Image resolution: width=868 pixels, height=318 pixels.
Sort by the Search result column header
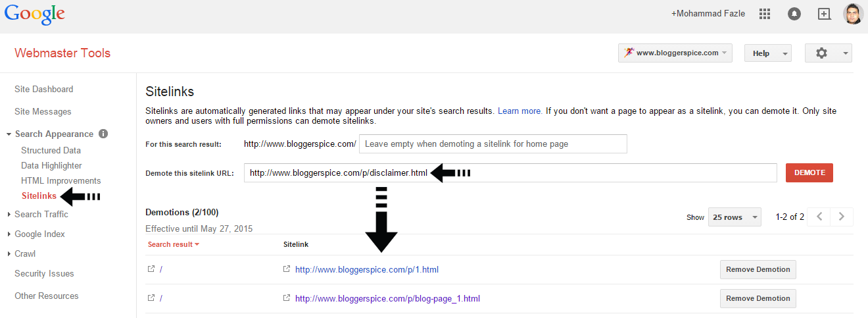click(173, 244)
